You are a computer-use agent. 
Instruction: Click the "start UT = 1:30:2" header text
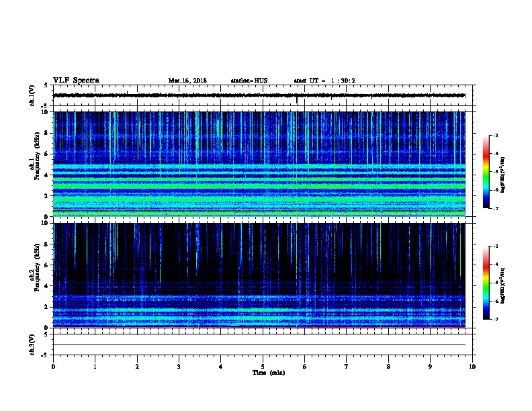(324, 81)
